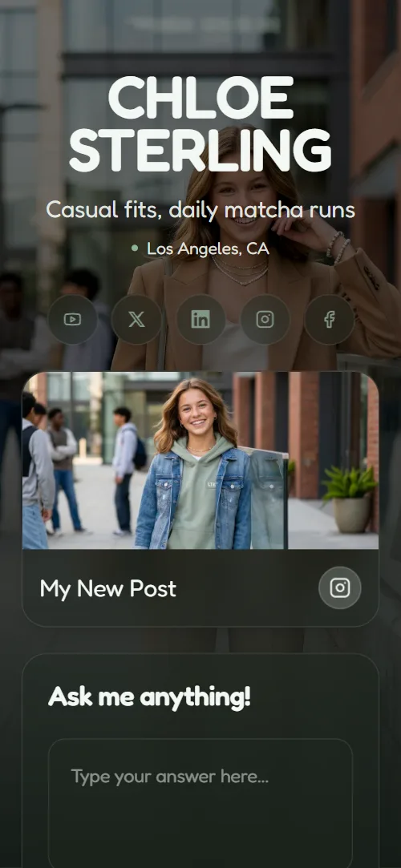Visit the LinkedIn profile icon
Image resolution: width=401 pixels, height=868 pixels.
(200, 320)
